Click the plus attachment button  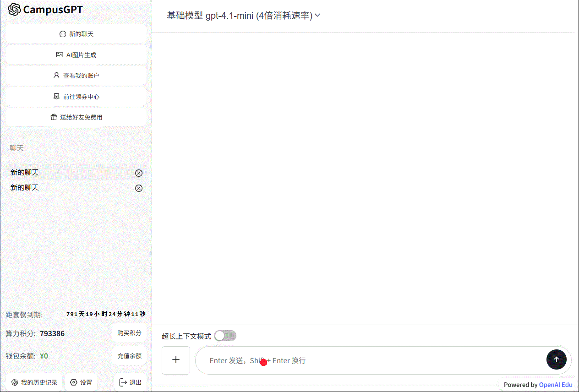tap(176, 360)
